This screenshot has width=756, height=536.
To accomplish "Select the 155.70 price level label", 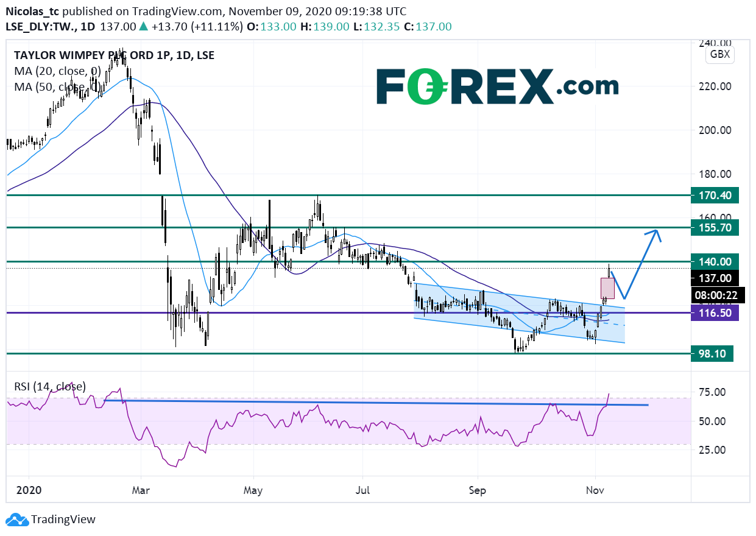I will [715, 228].
